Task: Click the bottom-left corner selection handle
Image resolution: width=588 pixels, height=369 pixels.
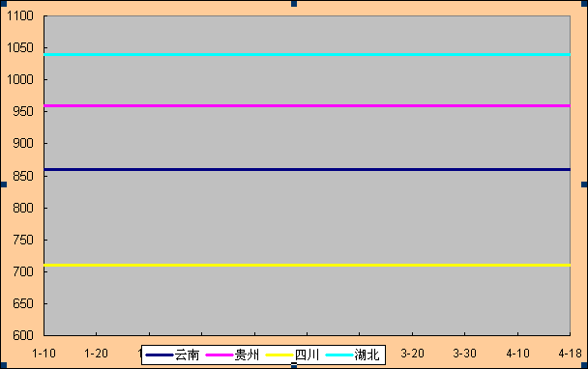Action: [3, 365]
